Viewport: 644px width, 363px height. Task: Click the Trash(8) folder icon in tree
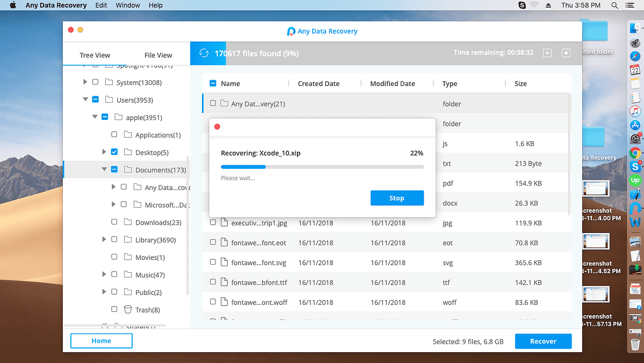tap(128, 310)
